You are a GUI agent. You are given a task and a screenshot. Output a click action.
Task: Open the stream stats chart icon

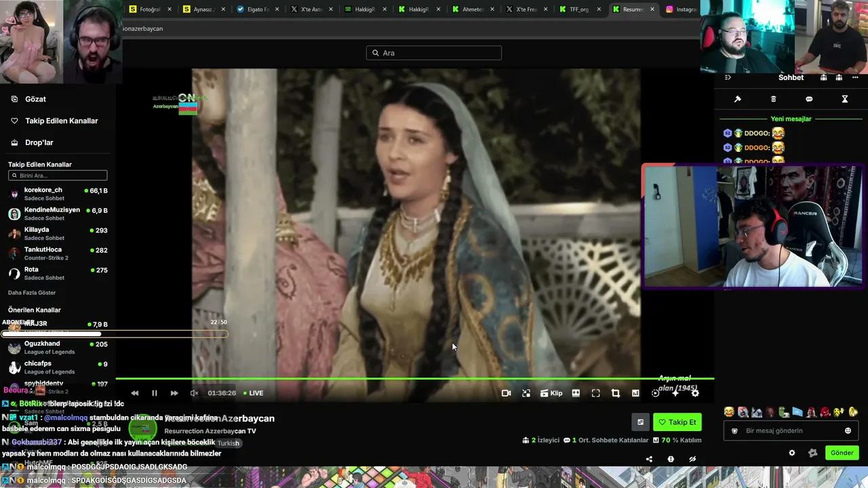(635, 393)
